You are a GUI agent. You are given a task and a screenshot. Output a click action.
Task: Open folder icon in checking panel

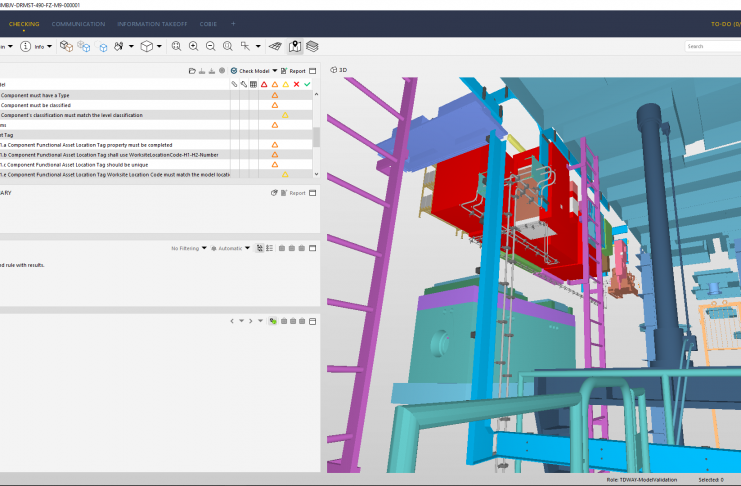pos(192,71)
